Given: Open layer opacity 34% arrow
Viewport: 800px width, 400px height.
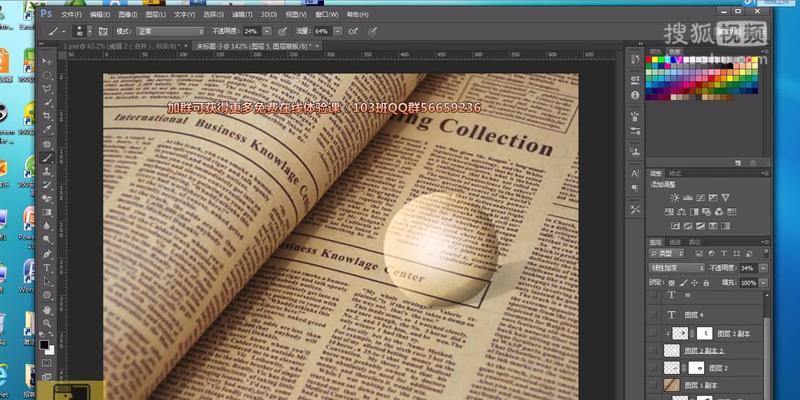Looking at the screenshot, I should click(x=763, y=268).
